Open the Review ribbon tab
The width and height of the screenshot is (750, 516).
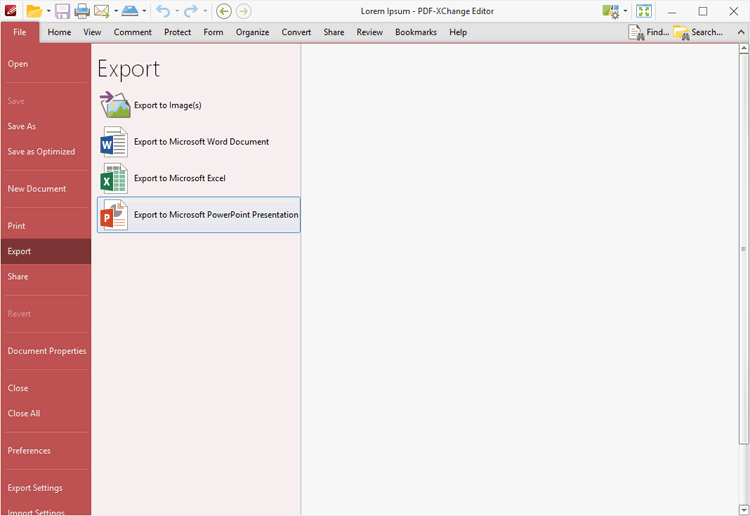370,32
